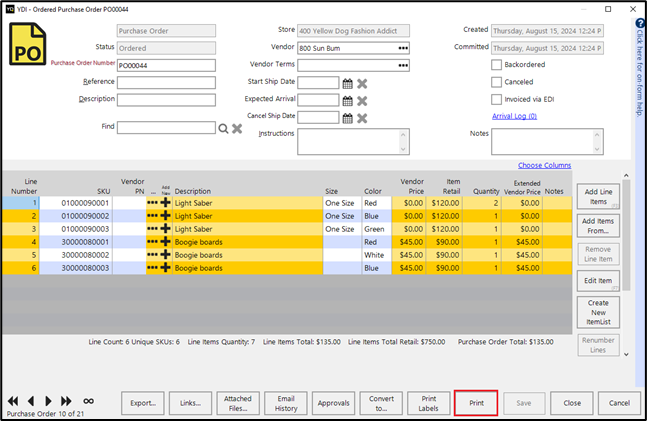Go to next purchase order record
Screen dimensions: 647x421
click(48, 401)
